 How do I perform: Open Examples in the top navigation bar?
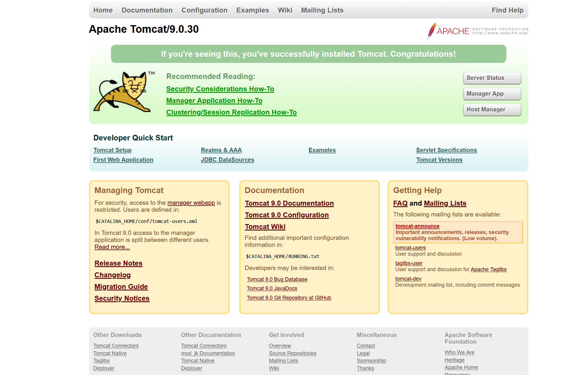pos(252,10)
